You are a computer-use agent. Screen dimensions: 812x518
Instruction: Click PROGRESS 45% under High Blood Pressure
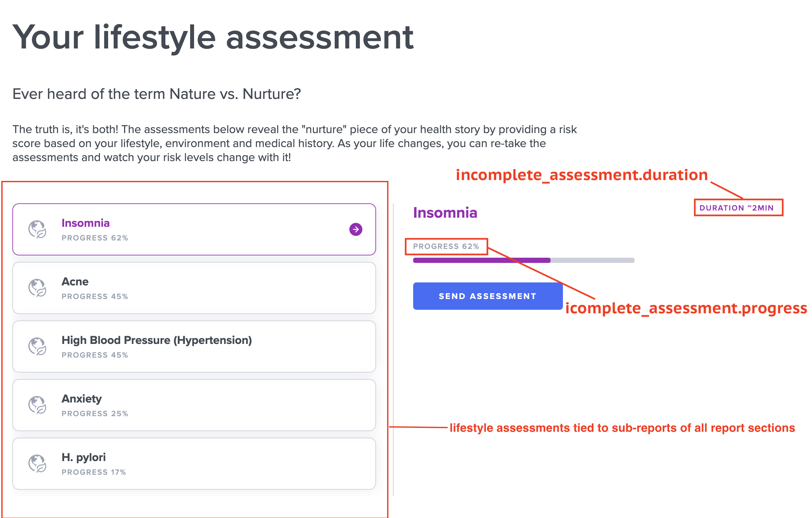point(95,355)
